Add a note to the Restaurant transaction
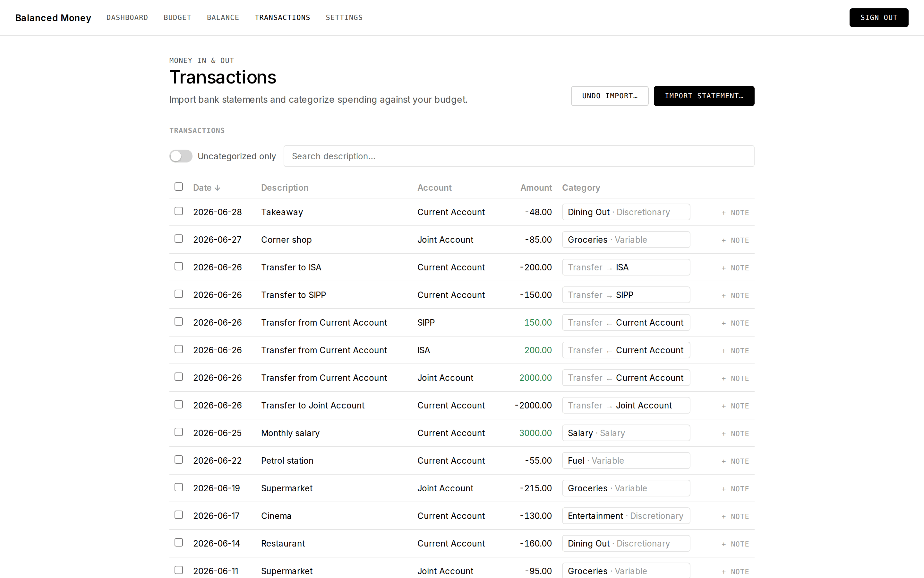 click(x=735, y=544)
